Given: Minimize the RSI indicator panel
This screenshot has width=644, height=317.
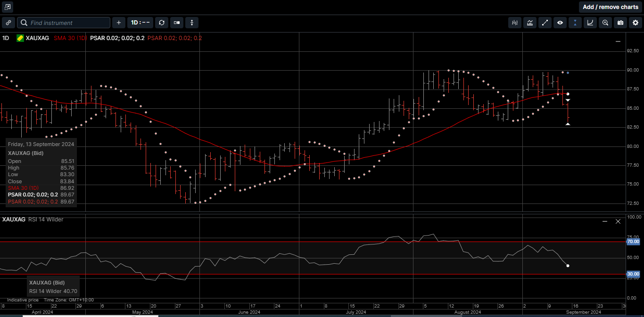Looking at the screenshot, I should tap(605, 221).
